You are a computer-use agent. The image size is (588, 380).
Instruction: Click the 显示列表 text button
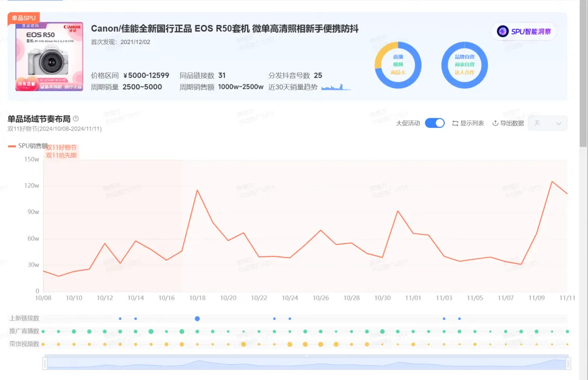[472, 124]
